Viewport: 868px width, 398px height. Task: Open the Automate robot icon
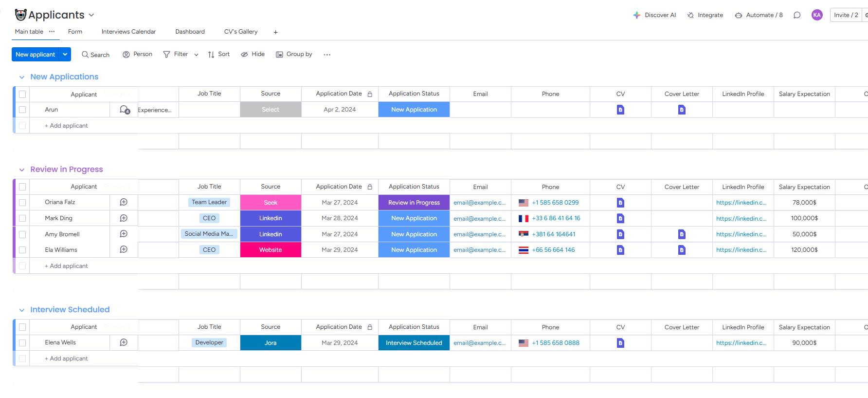739,15
